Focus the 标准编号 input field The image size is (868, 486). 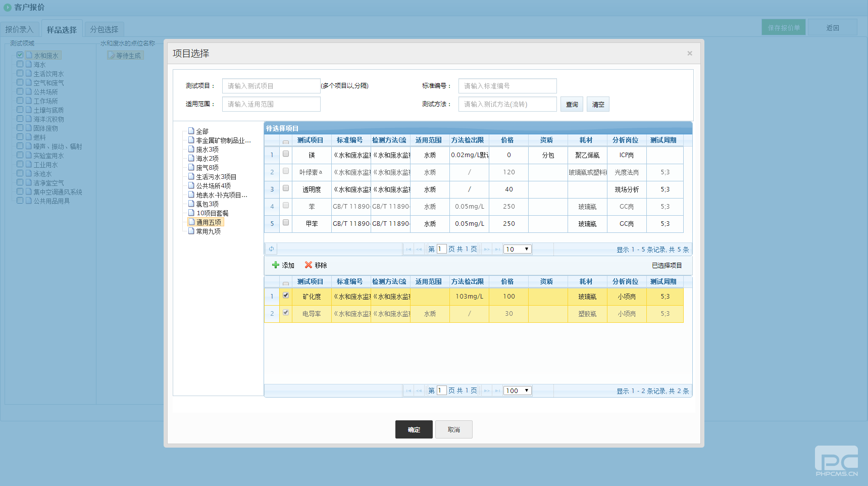pyautogui.click(x=507, y=86)
